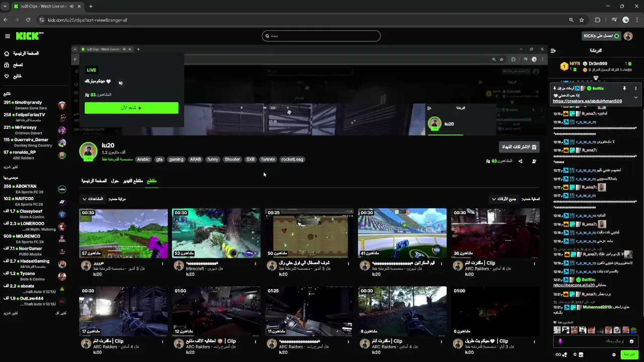Open three-dot menu of عووووو clip

click(163, 263)
